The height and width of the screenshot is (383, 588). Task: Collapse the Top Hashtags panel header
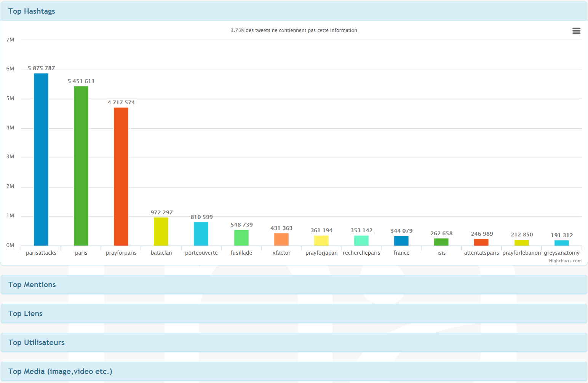294,11
